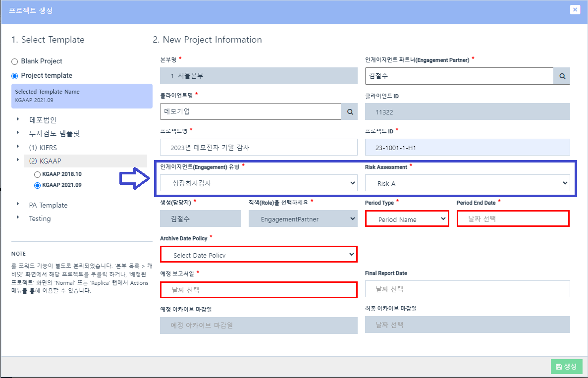Open the 인게이지먼트(Engagement) 유형 dropdown
Image resolution: width=588 pixels, height=378 pixels.
point(259,183)
